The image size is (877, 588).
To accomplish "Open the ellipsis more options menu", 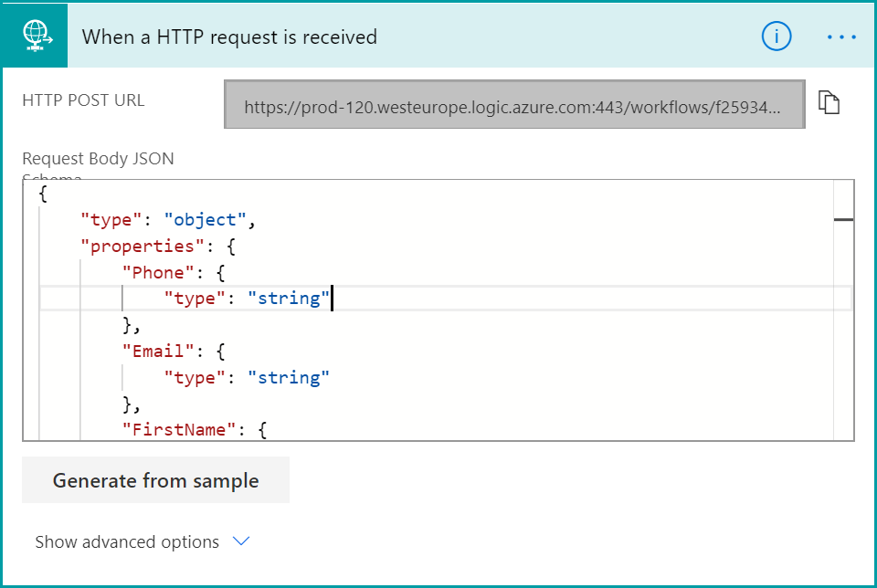I will (841, 37).
